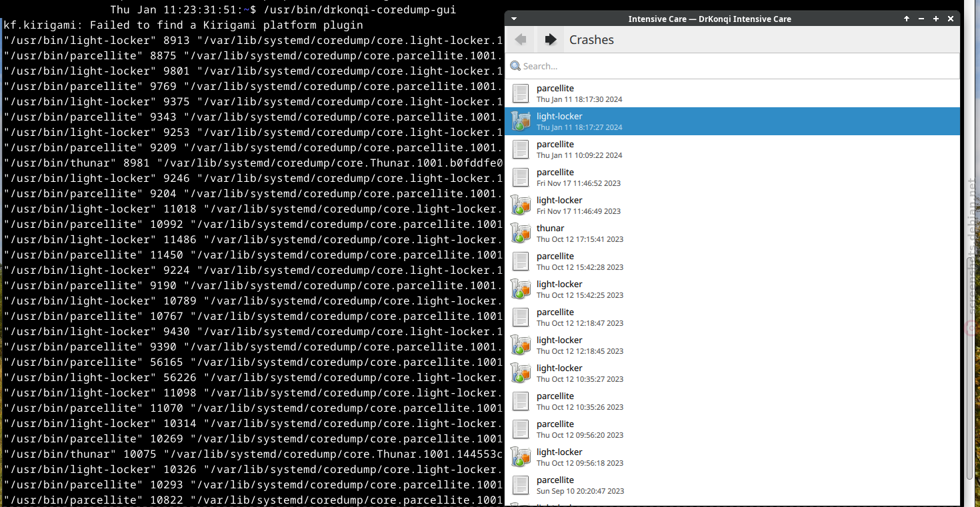This screenshot has height=507, width=980.
Task: Click the document icon of parcellite Jan 11 10:09:22
Action: (521, 149)
